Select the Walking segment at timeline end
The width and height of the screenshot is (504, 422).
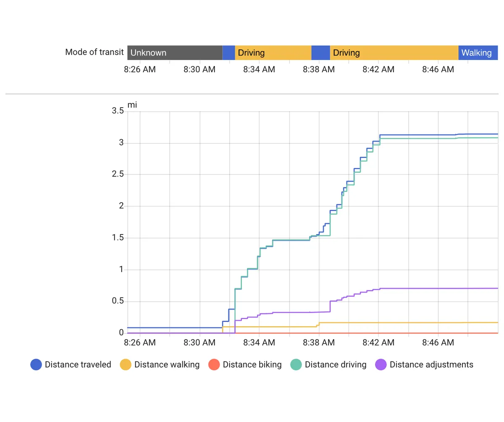point(478,53)
